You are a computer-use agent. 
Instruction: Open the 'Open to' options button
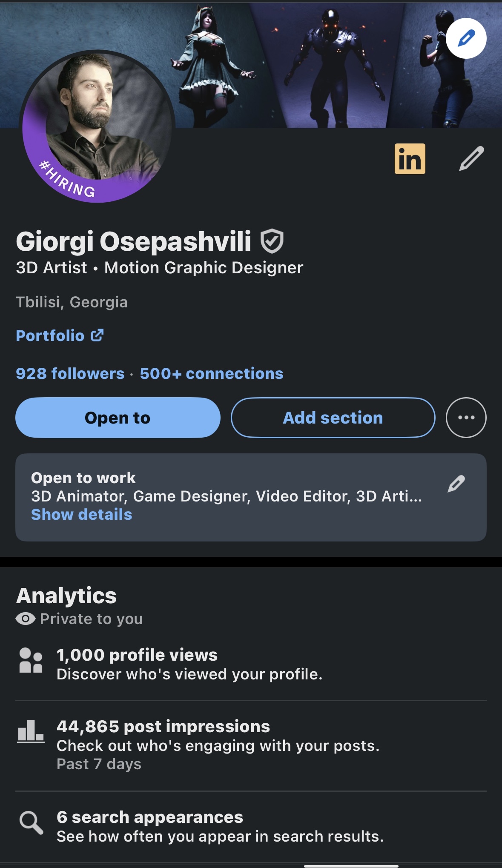[118, 418]
